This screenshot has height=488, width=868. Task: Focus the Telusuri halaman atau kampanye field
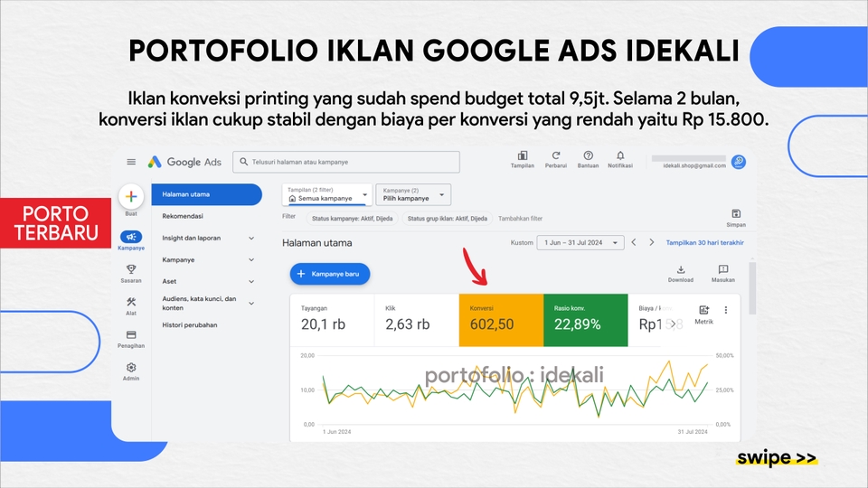pos(346,162)
